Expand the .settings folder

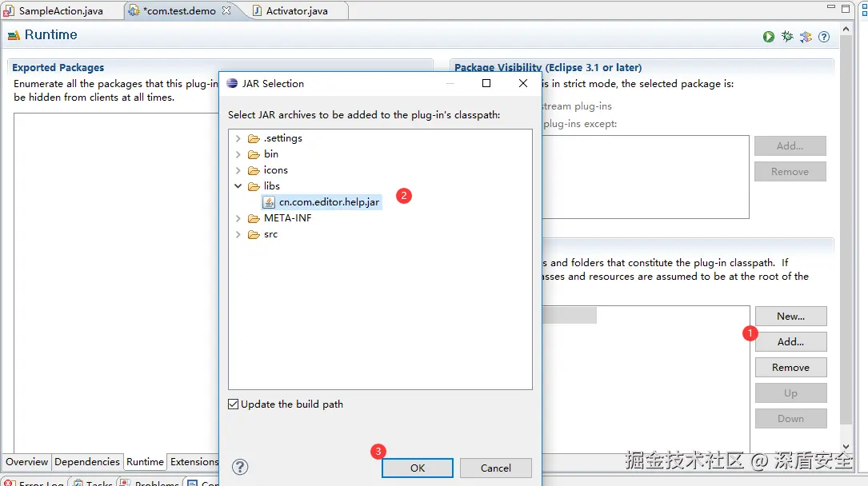click(238, 138)
